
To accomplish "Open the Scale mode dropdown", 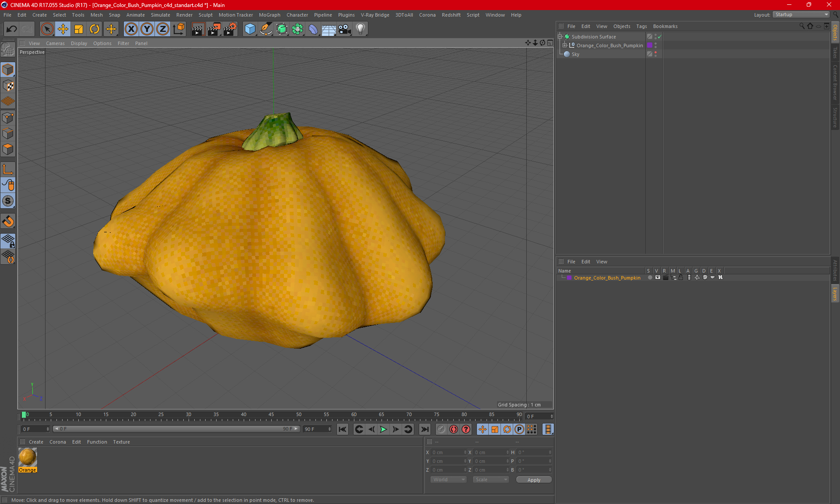I will [491, 479].
